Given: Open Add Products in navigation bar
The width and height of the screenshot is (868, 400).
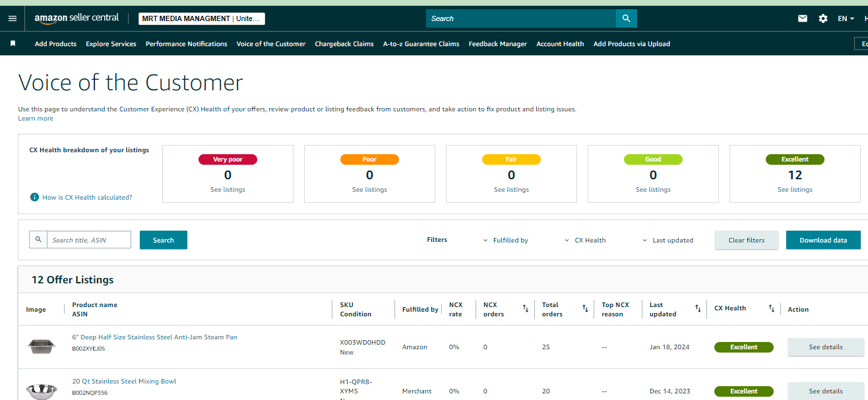Looking at the screenshot, I should pyautogui.click(x=55, y=44).
